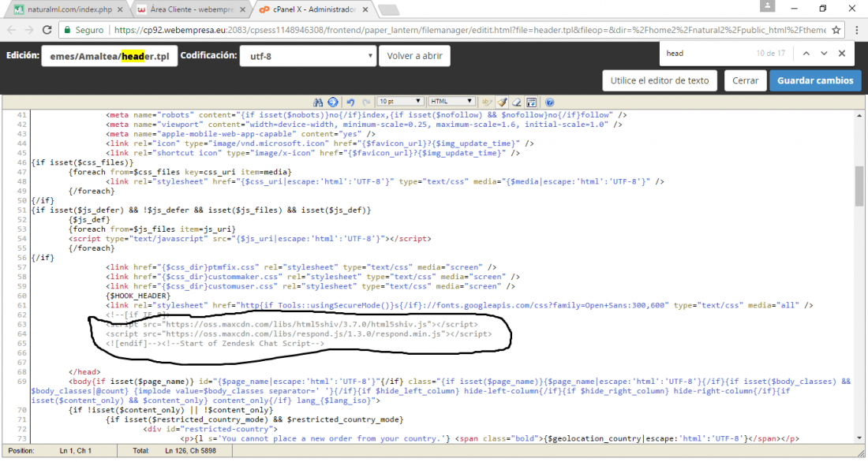Click the editor scrollbar up arrow
Screen dimensions: 868x462
(x=859, y=116)
